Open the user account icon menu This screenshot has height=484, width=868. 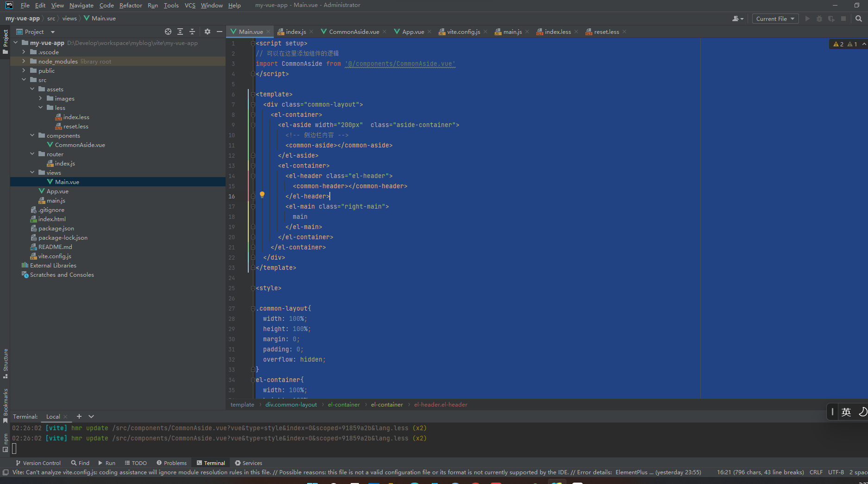coord(737,19)
